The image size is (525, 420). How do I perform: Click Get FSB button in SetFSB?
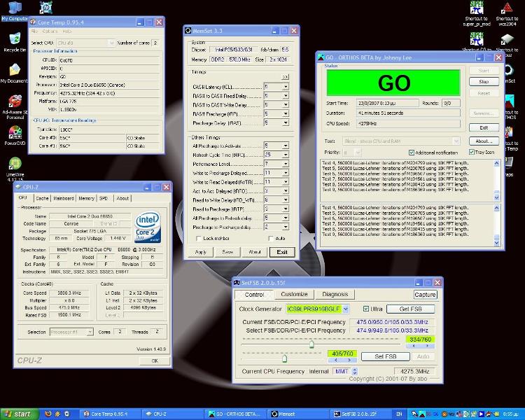pyautogui.click(x=410, y=309)
